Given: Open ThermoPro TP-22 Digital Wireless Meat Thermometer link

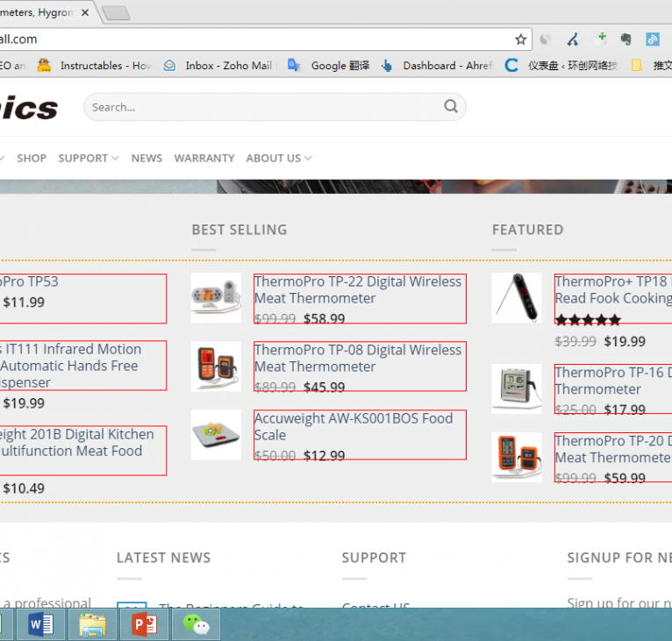Looking at the screenshot, I should click(357, 289).
